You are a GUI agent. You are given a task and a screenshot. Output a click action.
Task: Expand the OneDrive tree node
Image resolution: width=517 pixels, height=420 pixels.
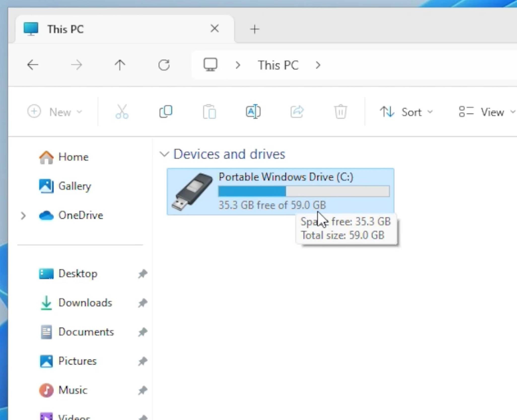point(23,216)
